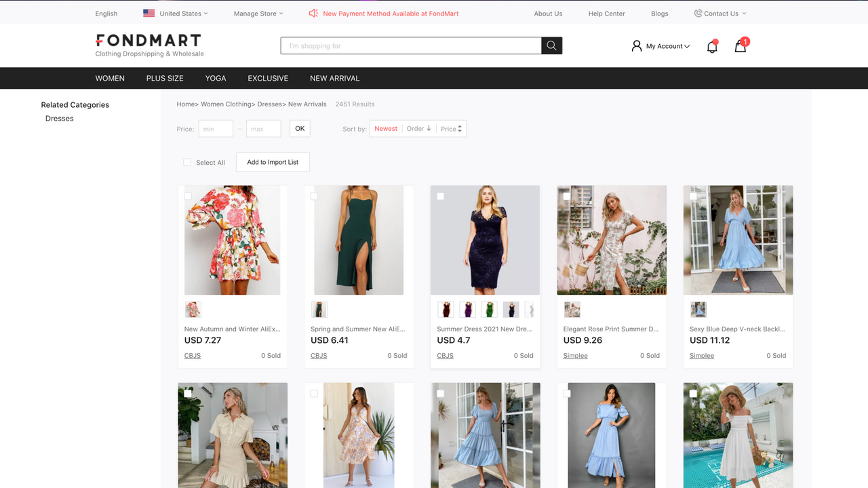The height and width of the screenshot is (488, 868).
Task: Expand the Contact Us dropdown
Action: (x=744, y=13)
